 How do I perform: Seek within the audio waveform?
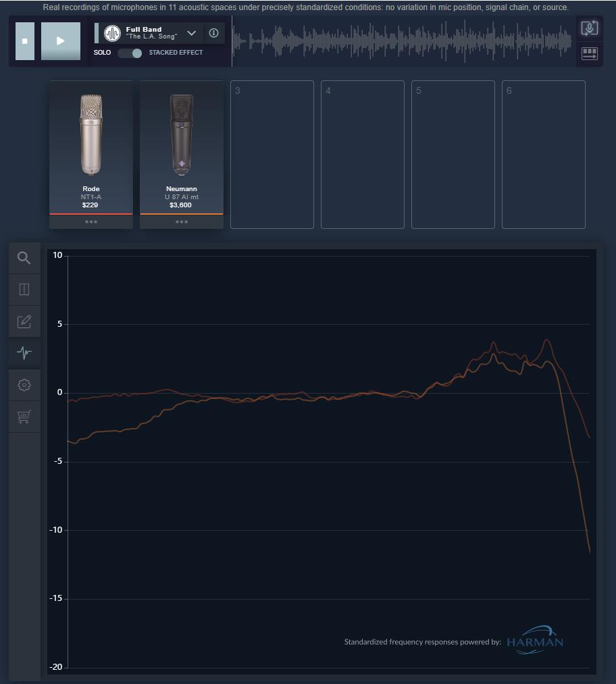tap(403, 41)
